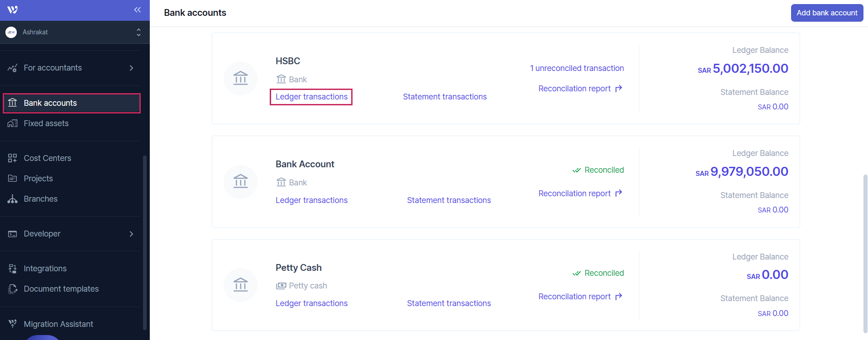Expand the Developer menu chevron
Image resolution: width=868 pixels, height=340 pixels.
131,234
